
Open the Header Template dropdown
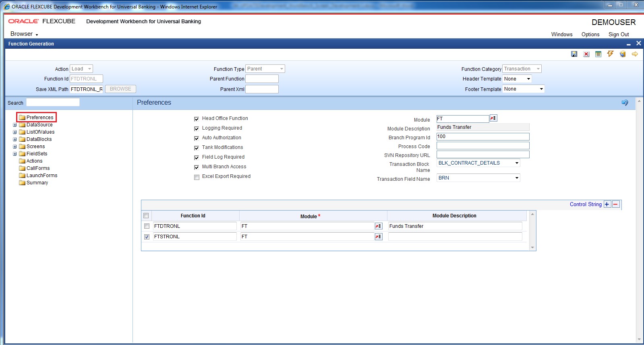coord(518,79)
